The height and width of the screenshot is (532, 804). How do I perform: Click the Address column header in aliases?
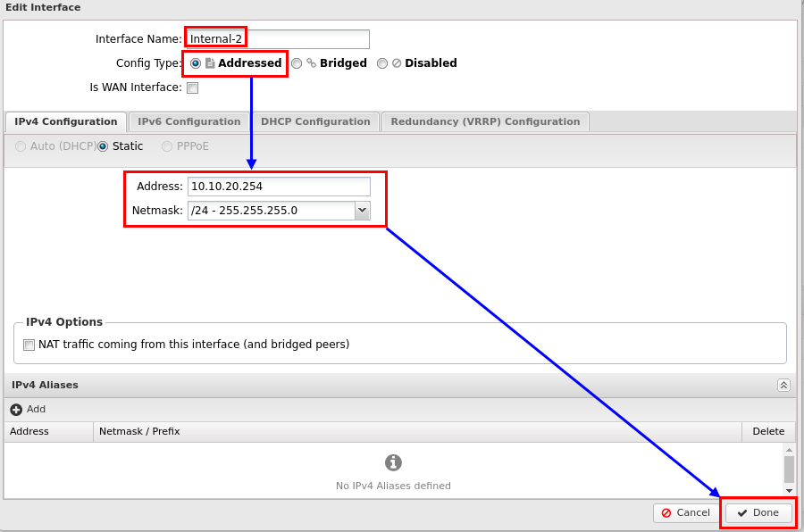(49, 431)
